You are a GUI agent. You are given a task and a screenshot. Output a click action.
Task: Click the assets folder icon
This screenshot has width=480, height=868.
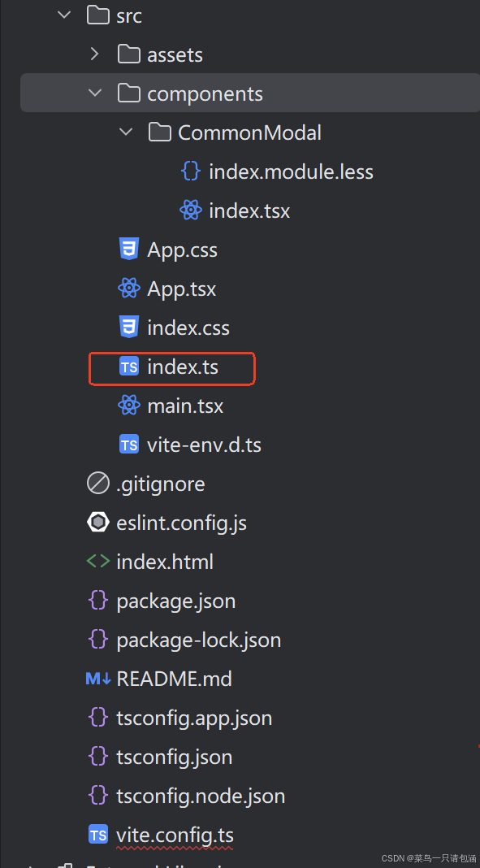pos(129,54)
